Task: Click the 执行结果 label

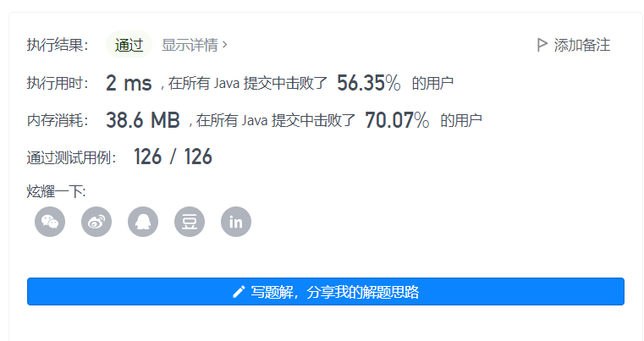Action: (x=58, y=45)
